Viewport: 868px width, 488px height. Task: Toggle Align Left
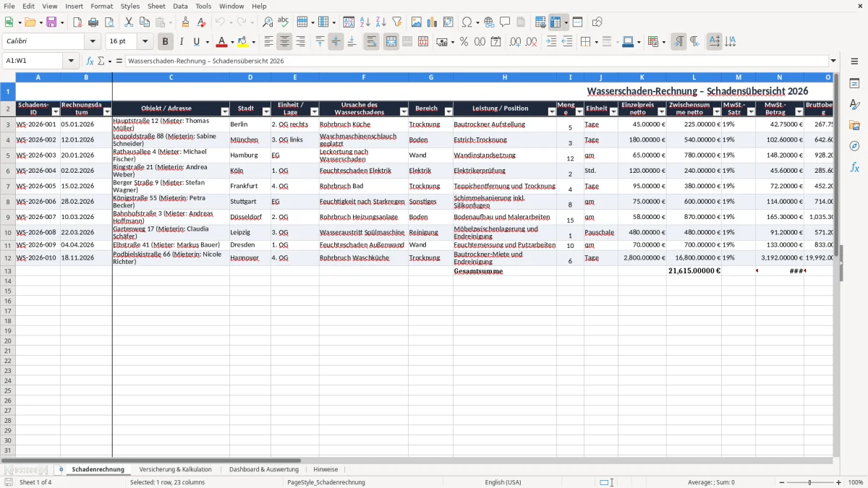pyautogui.click(x=269, y=42)
